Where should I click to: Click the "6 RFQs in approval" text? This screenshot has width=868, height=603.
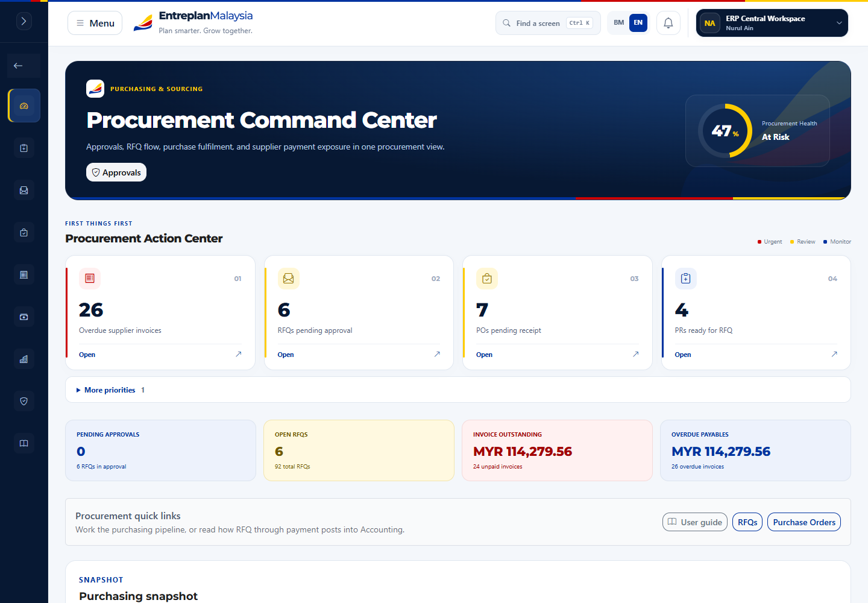(x=101, y=467)
